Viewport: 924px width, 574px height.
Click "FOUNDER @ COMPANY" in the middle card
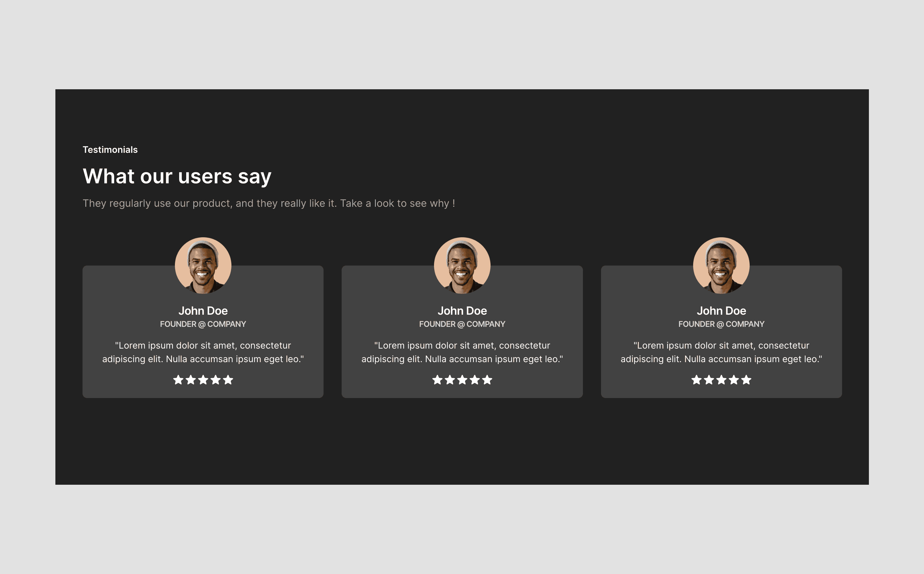[x=462, y=324]
